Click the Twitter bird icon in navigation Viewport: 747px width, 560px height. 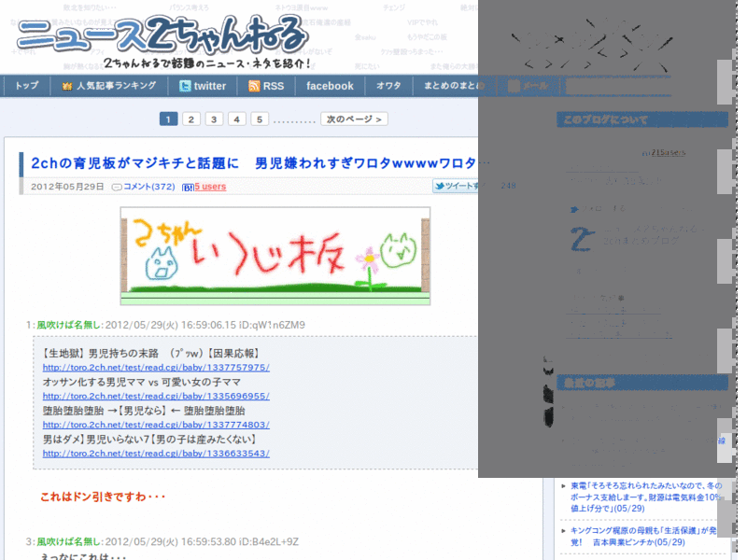tap(185, 86)
